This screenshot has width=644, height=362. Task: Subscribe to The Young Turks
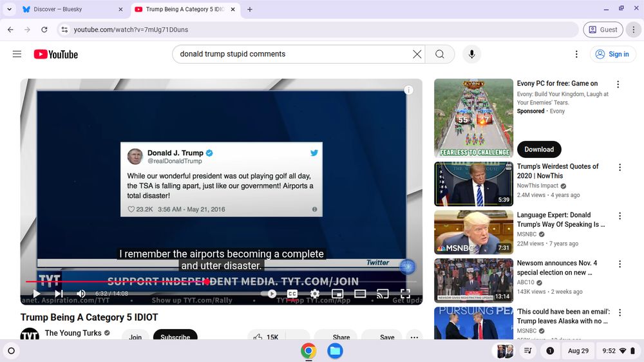coord(175,336)
